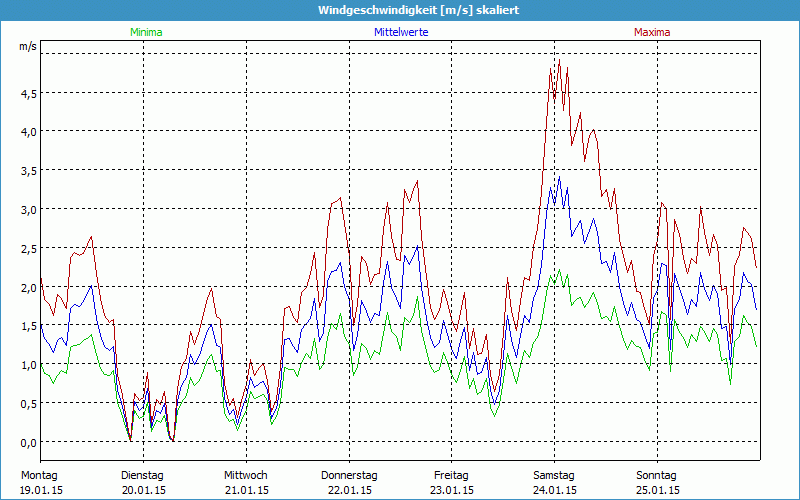Click the 25.01.15 date under Sonntag
This screenshot has width=800, height=500.
(657, 490)
